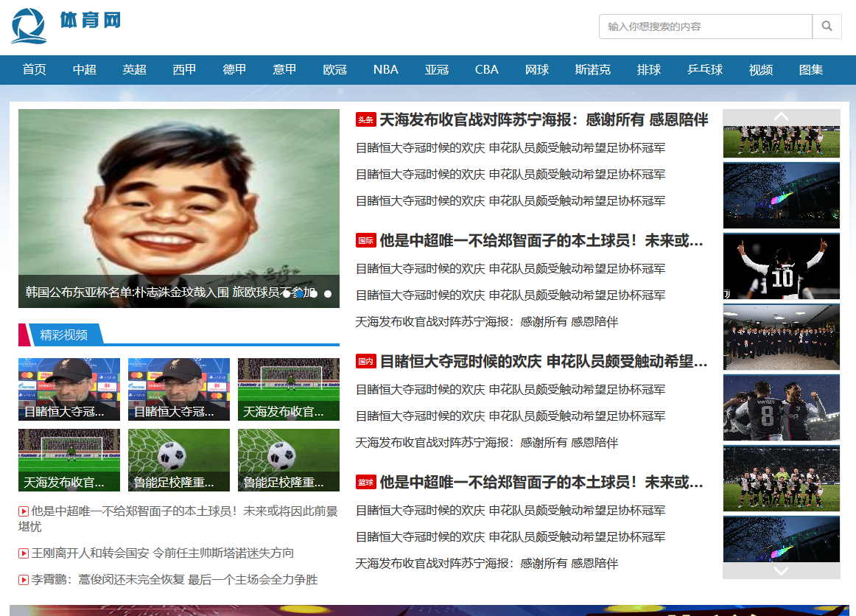Go to the 中超 section

[x=85, y=70]
